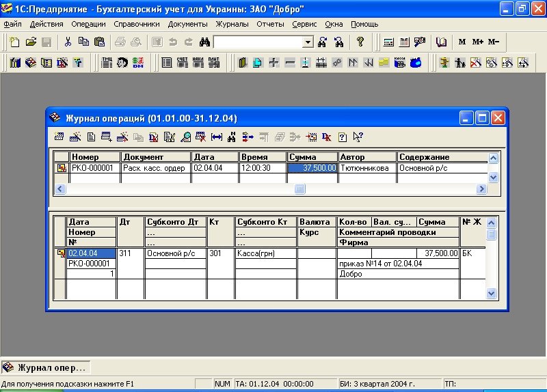Open the Документы menu

(x=187, y=24)
